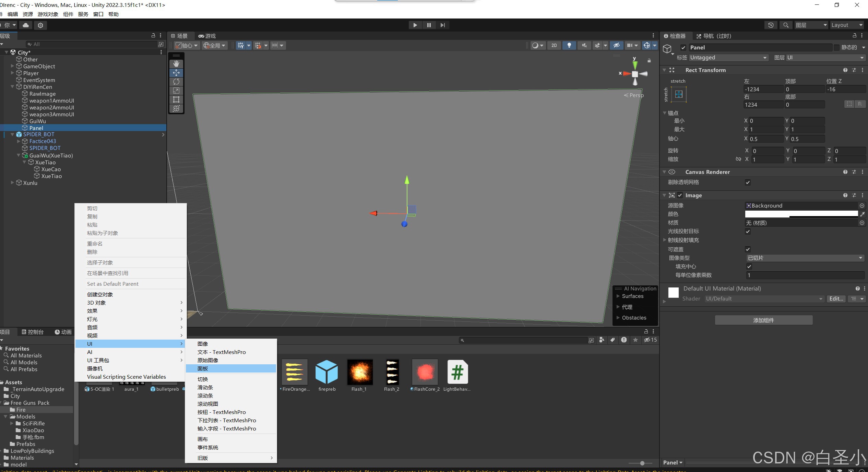Select the Rotate tool in scene toolbar

point(176,82)
